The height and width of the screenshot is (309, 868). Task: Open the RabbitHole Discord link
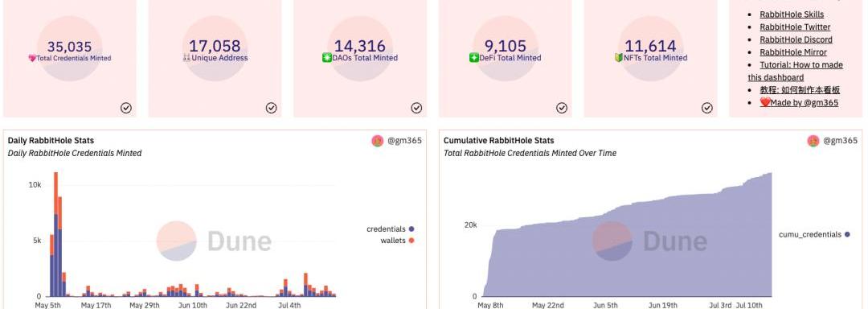(x=796, y=39)
